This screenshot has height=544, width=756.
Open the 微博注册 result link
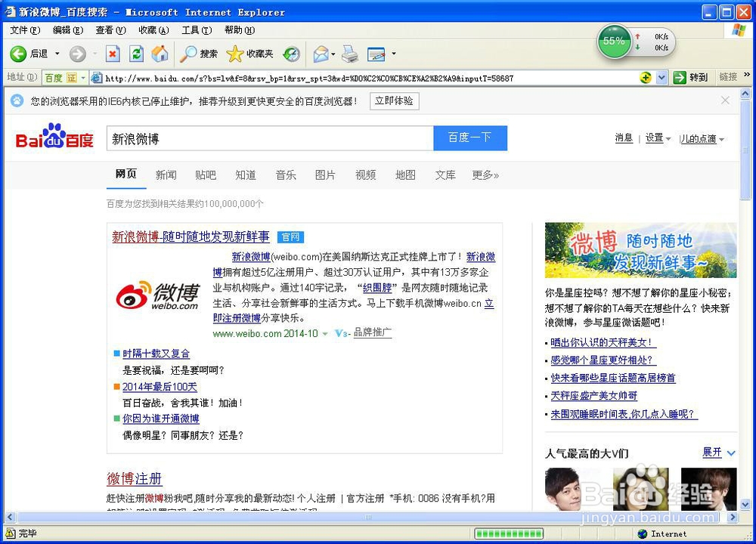point(135,478)
